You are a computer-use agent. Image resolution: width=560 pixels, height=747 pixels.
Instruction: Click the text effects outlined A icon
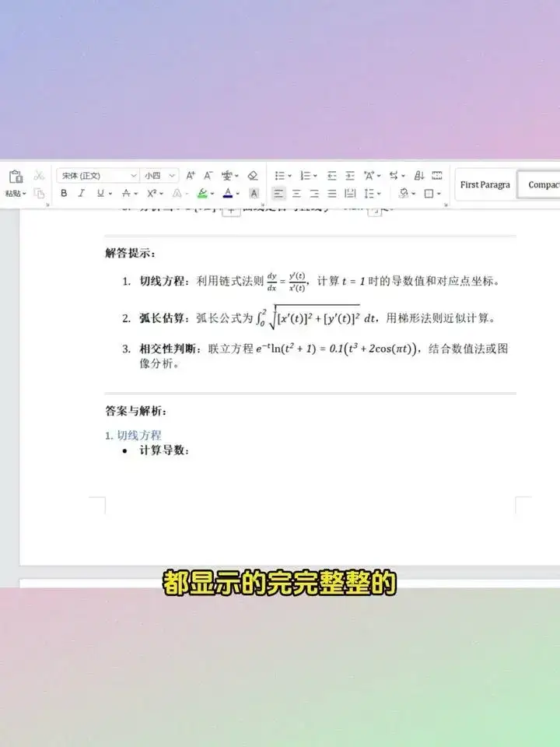point(177,194)
